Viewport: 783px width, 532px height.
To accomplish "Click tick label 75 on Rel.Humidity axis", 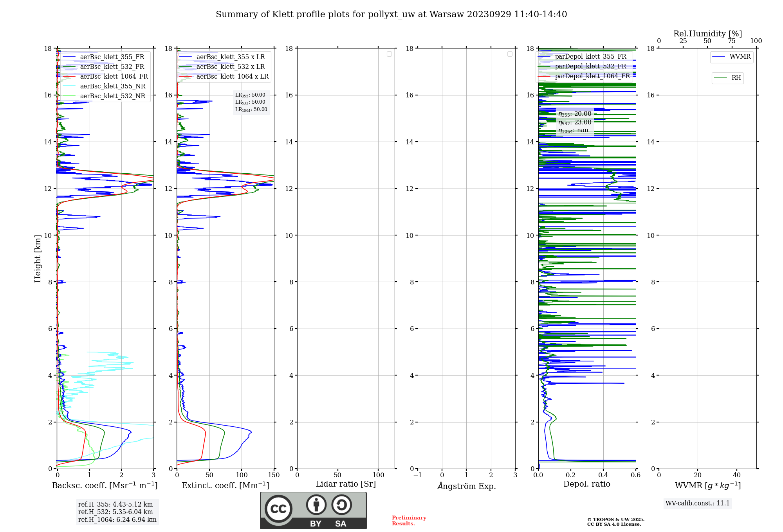I will click(x=732, y=41).
